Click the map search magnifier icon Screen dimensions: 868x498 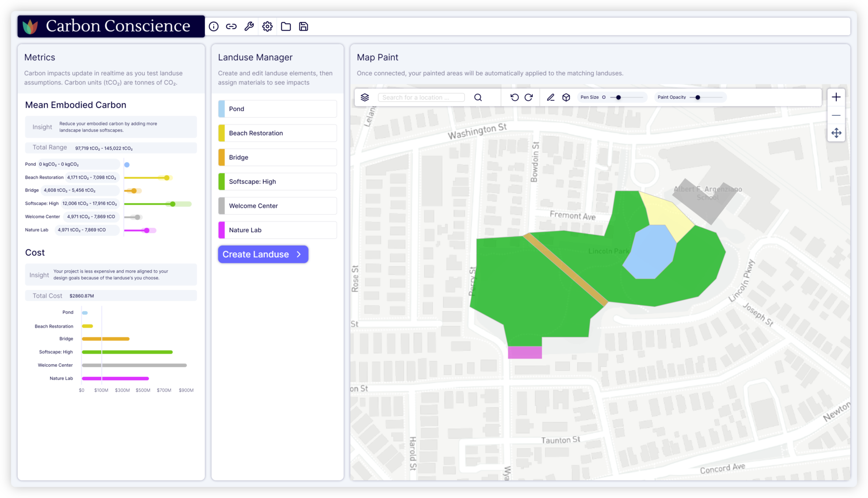pyautogui.click(x=478, y=97)
